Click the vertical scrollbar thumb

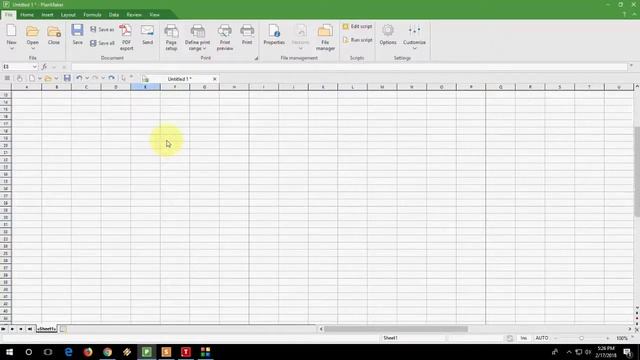pyautogui.click(x=637, y=171)
